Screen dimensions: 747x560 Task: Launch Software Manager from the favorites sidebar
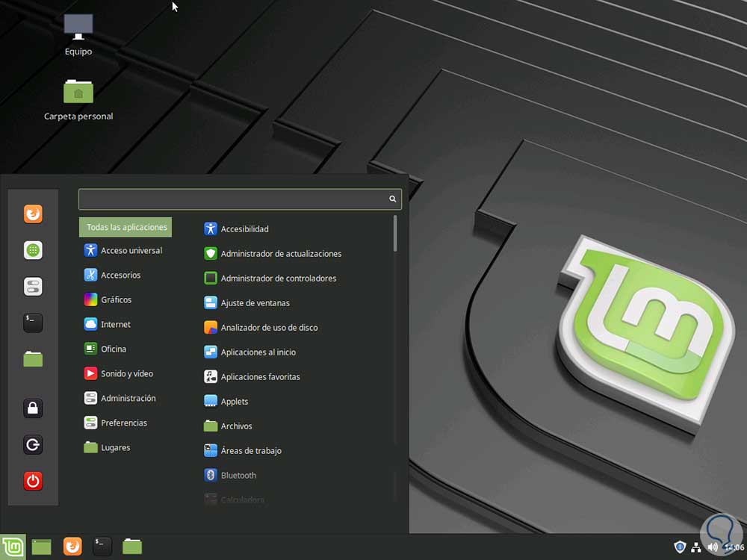pos(33,250)
